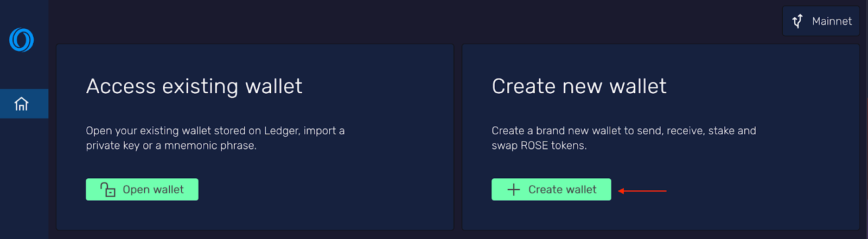868x239 pixels.
Task: Click the empty sidebar area below Home
Action: tap(24, 179)
